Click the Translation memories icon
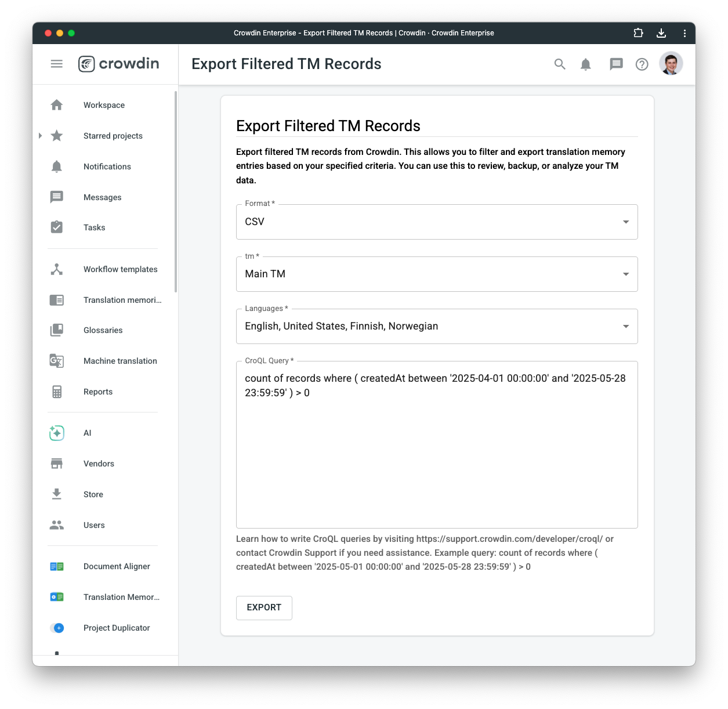 pyautogui.click(x=57, y=300)
